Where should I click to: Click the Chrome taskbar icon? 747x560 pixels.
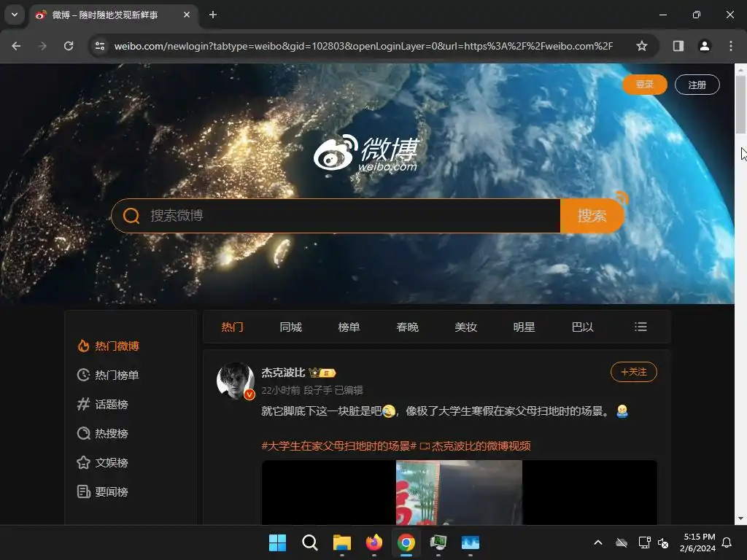pos(406,542)
